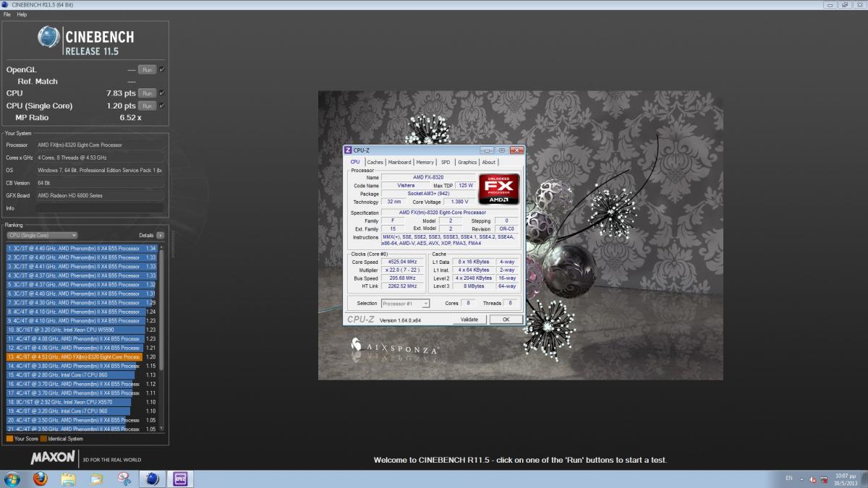Select ranking row 13 AMD FX-8320 (orange)
Screen dimensions: 868x488
click(x=82, y=357)
